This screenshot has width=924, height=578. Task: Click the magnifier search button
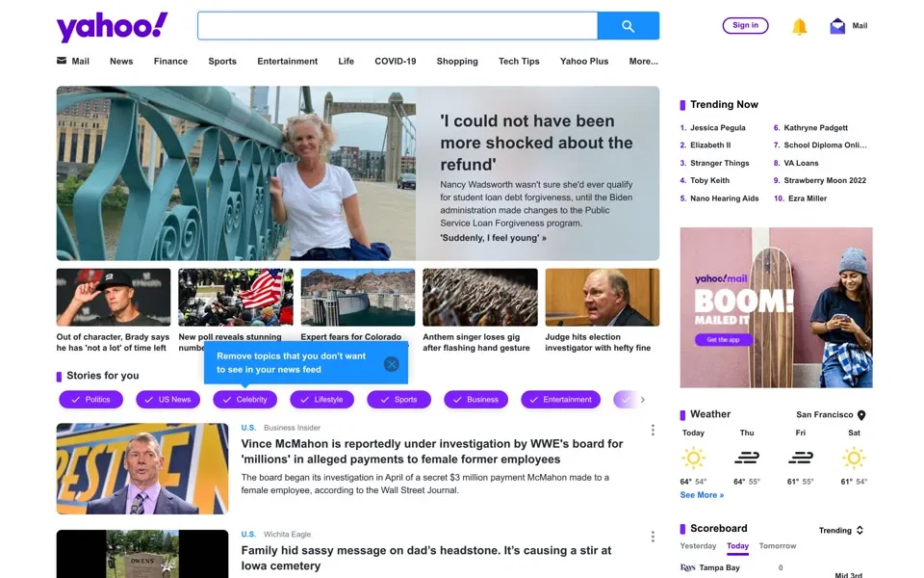click(629, 26)
